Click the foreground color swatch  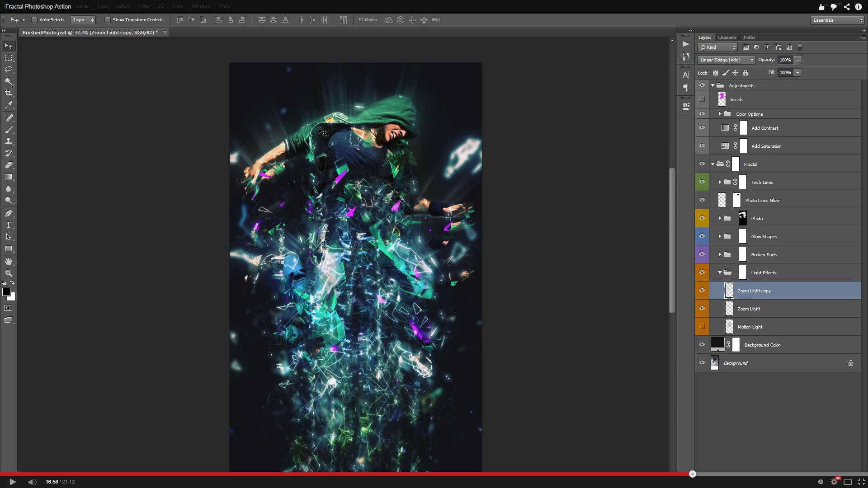click(6, 292)
